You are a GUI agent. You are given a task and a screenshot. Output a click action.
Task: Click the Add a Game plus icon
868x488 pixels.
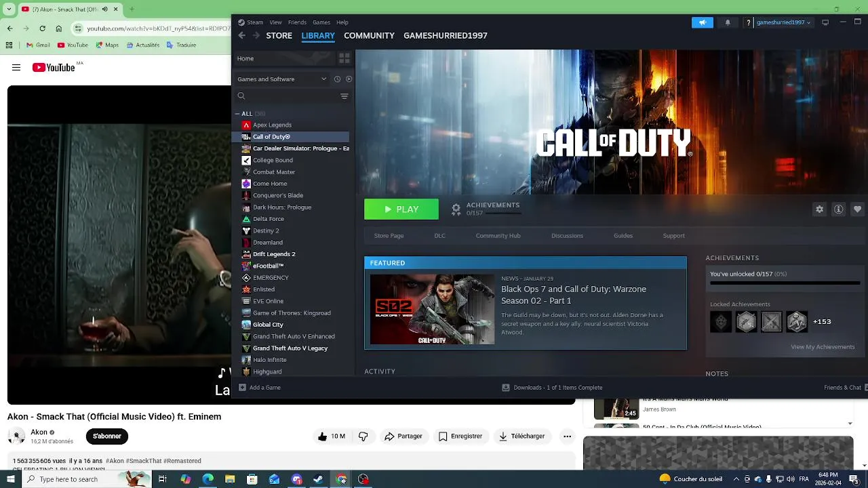point(242,388)
